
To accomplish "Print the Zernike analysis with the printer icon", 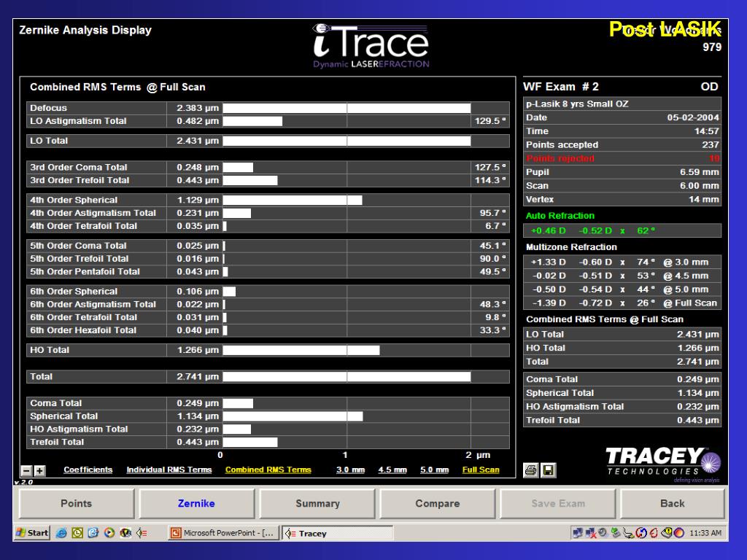I will point(531,470).
